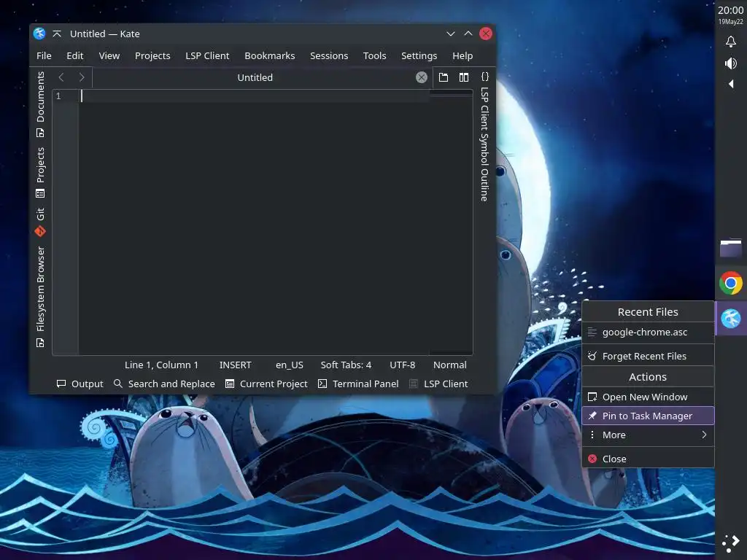Click the split view icon
Viewport: 747px width, 560px height.
[x=463, y=77]
